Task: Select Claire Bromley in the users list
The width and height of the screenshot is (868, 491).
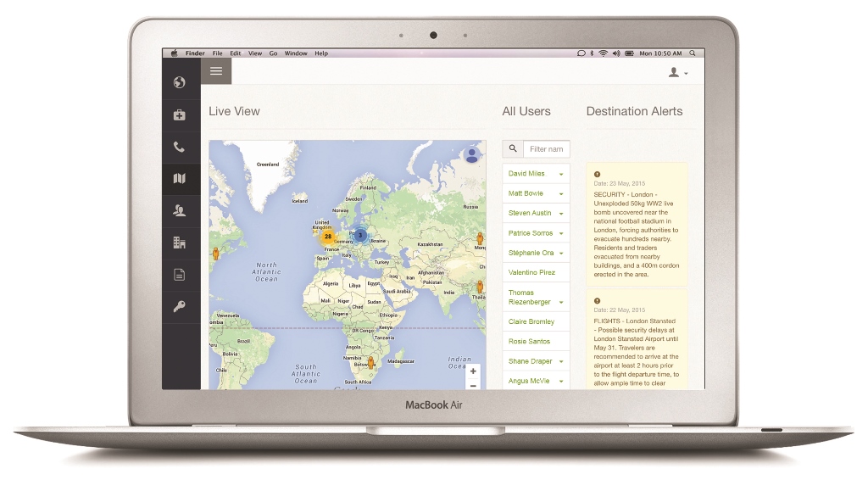Action: 531,322
